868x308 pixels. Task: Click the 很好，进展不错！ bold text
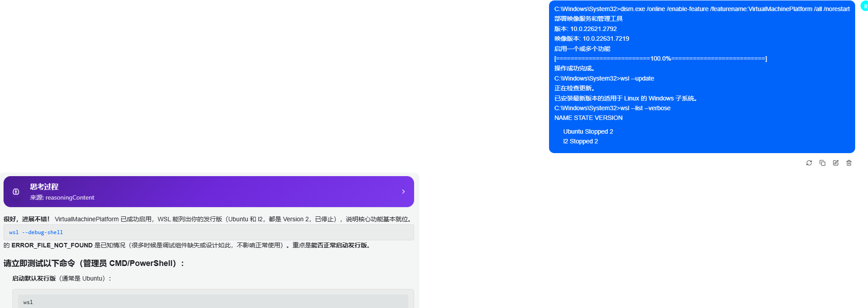click(27, 219)
